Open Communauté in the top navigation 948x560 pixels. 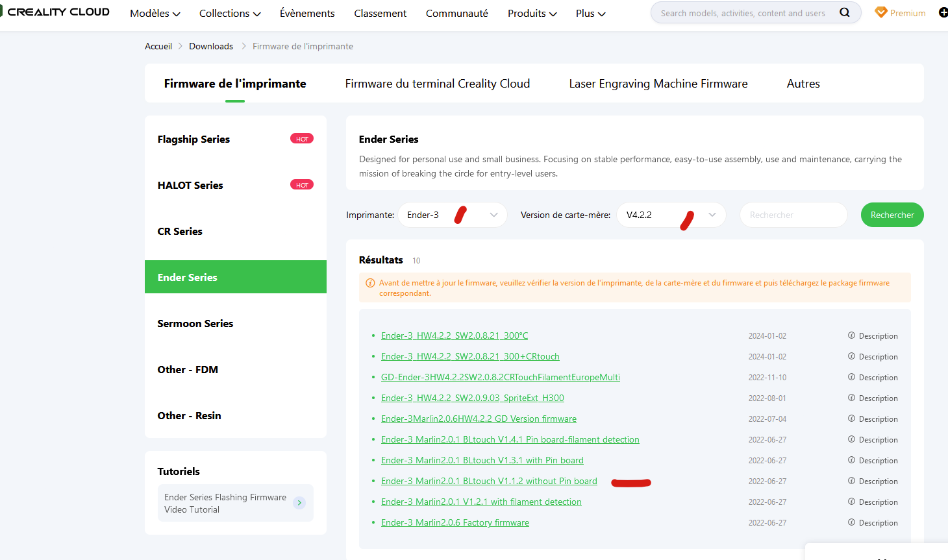point(457,13)
